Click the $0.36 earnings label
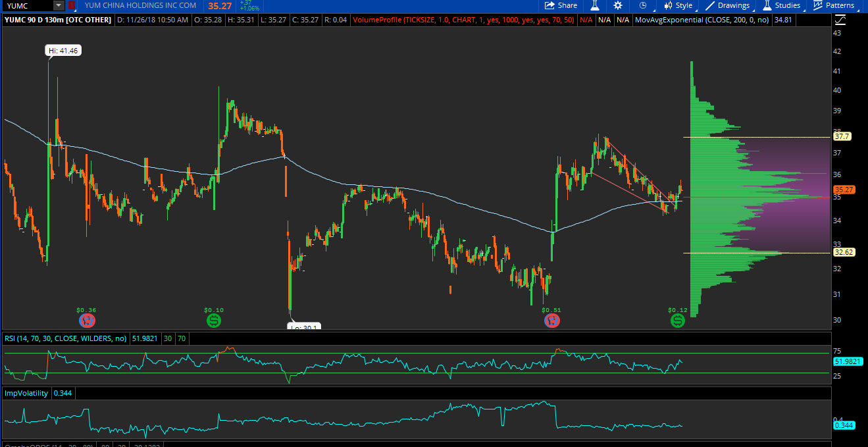The height and width of the screenshot is (447, 868). click(x=86, y=309)
